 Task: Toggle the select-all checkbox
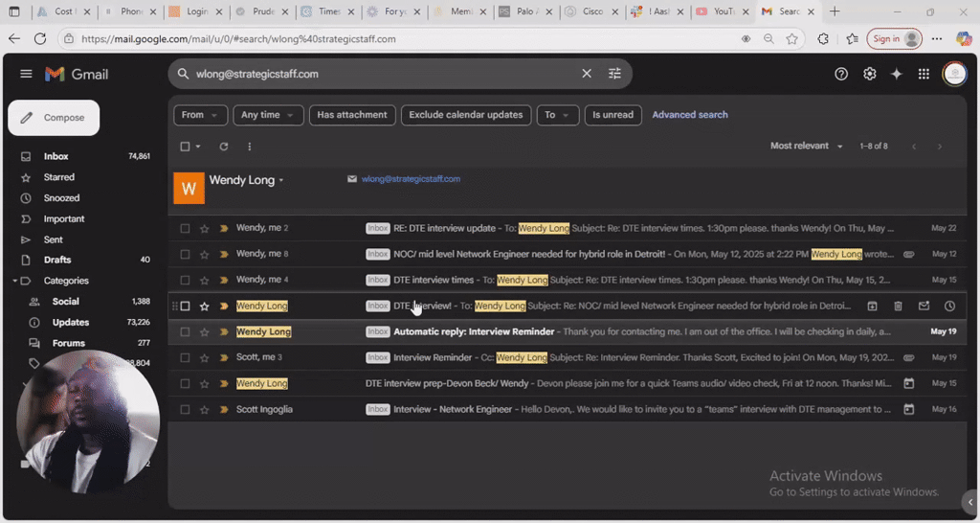(185, 147)
